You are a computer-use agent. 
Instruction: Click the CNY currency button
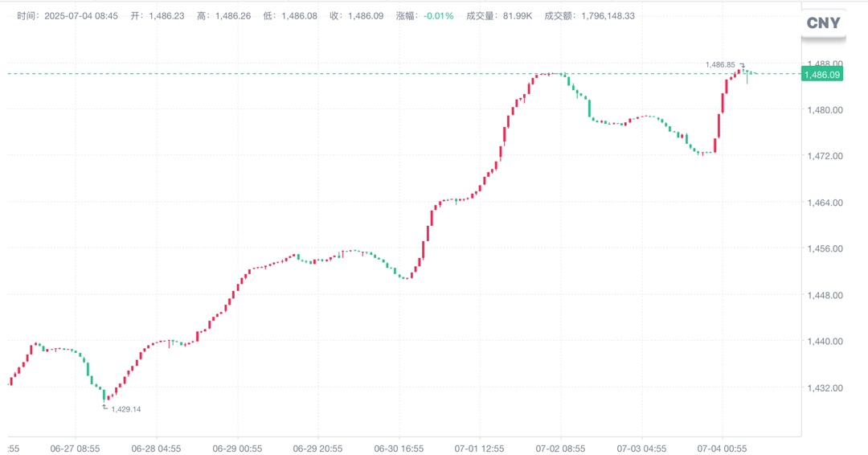823,23
